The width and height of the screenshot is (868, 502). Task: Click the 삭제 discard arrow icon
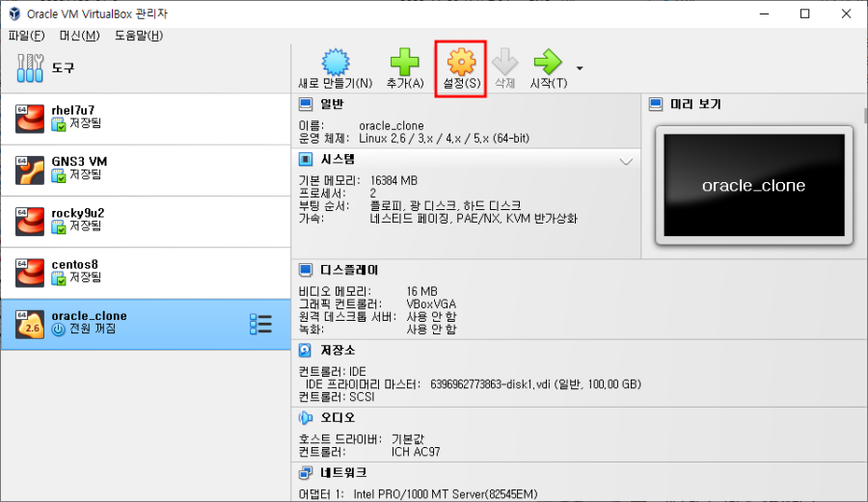point(504,62)
